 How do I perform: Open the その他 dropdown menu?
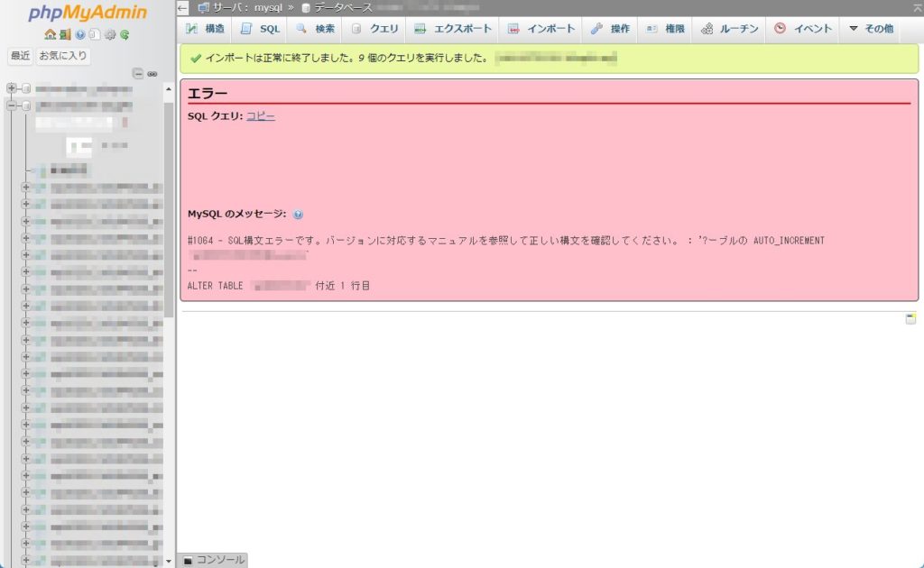tap(869, 29)
